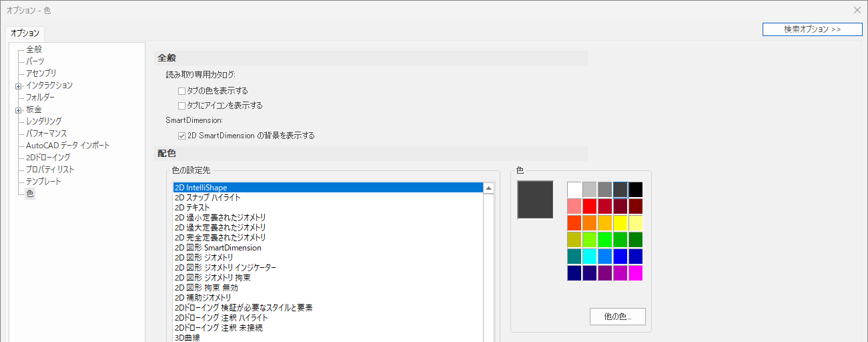Go to アセンブリ options category
Screen dimensions: 868x342
pyautogui.click(x=41, y=73)
